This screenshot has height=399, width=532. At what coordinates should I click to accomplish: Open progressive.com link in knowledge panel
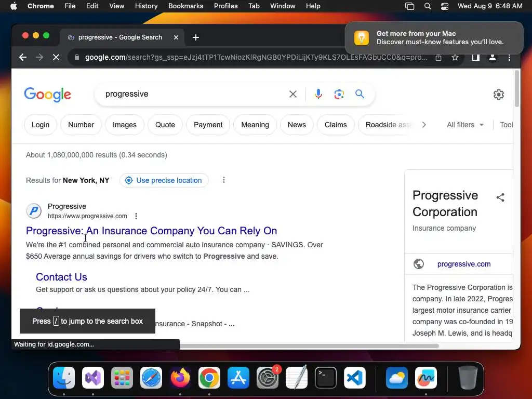pos(464,264)
